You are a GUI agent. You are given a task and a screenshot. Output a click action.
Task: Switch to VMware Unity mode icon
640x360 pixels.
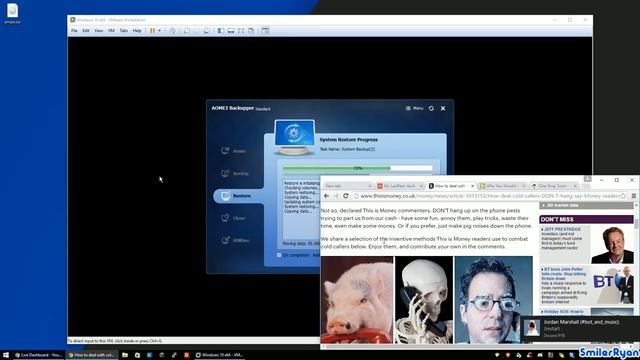[x=251, y=31]
